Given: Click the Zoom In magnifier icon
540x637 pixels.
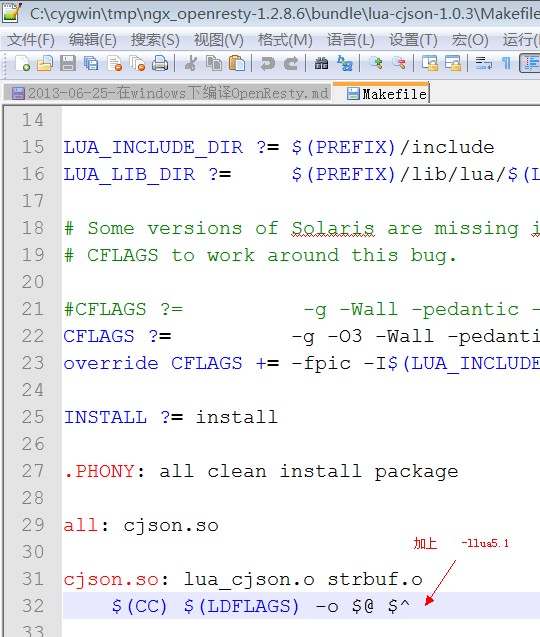Looking at the screenshot, I should 375,64.
